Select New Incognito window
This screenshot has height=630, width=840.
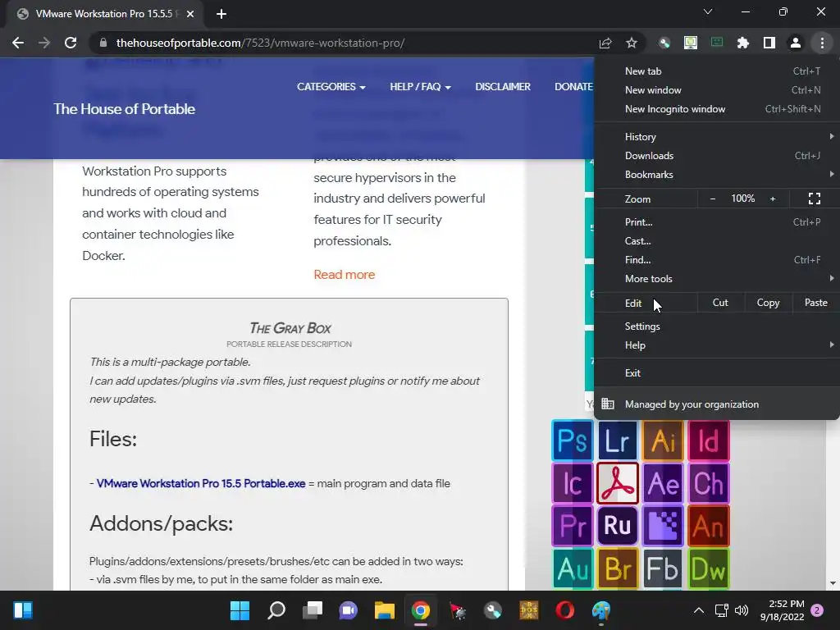pyautogui.click(x=717, y=109)
